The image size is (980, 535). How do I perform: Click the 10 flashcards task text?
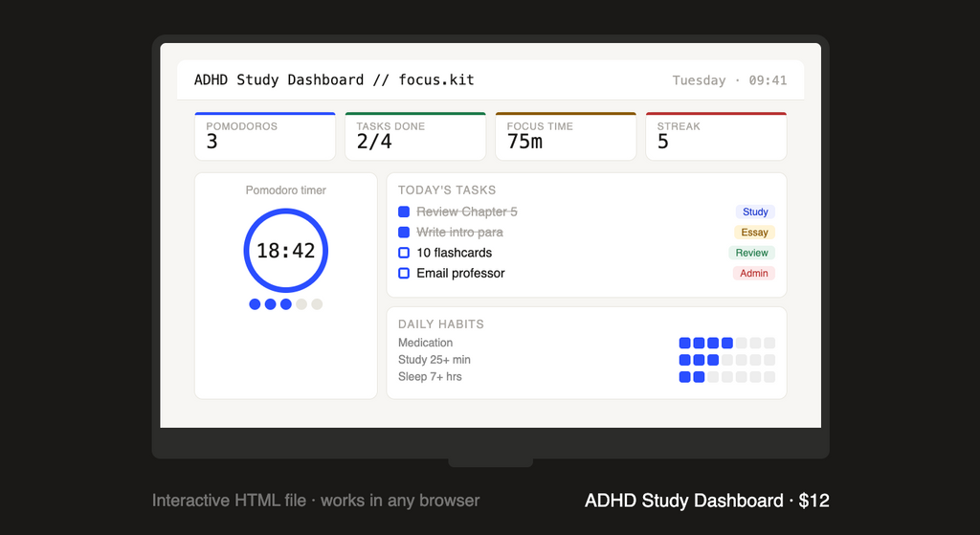(x=455, y=253)
